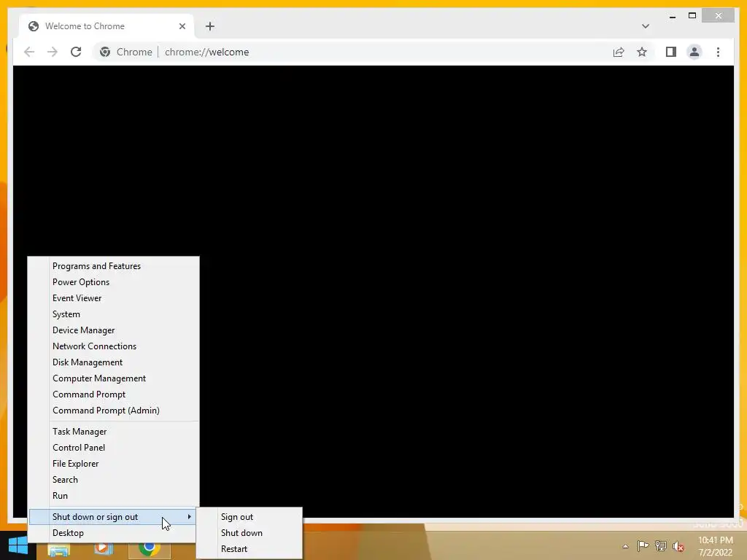Viewport: 747px width, 560px height.
Task: Open the tab search dropdown chevron
Action: [645, 26]
